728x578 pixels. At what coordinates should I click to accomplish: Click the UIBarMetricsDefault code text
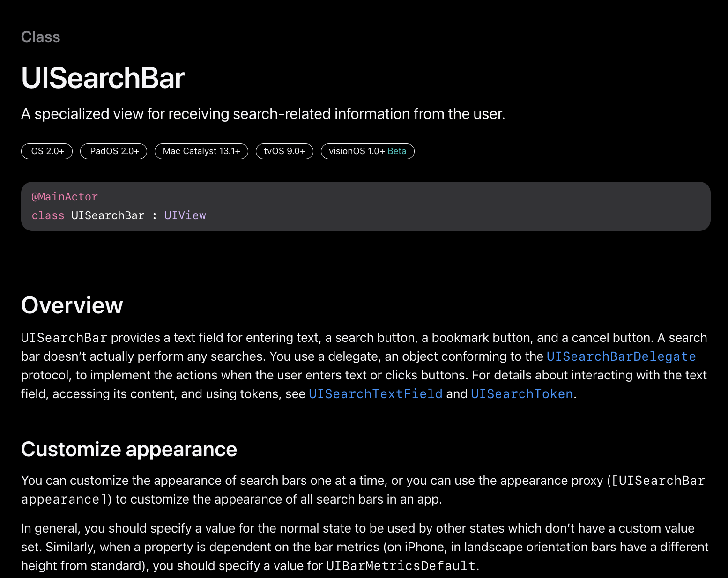(401, 566)
